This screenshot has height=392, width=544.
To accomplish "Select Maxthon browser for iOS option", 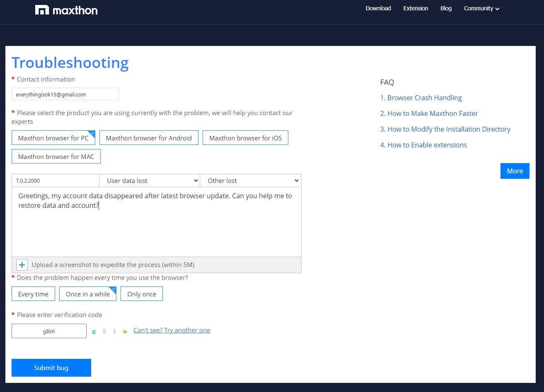I will 245,138.
